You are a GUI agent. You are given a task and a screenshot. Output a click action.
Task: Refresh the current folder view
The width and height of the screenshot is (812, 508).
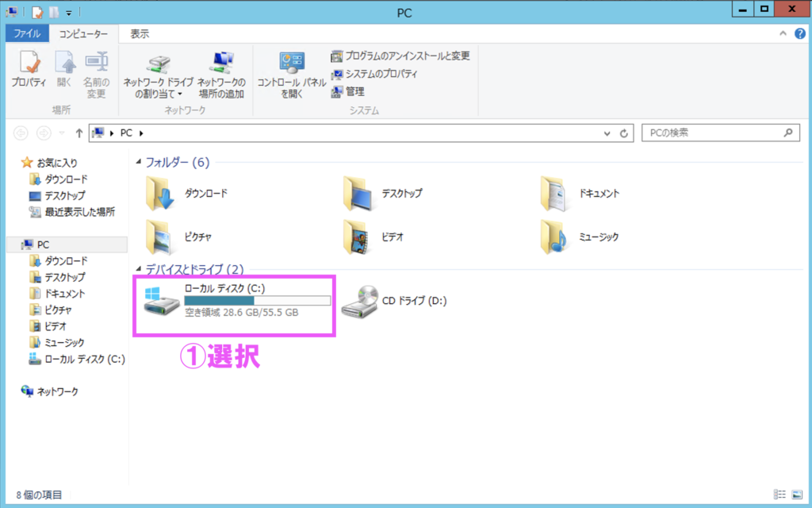623,133
